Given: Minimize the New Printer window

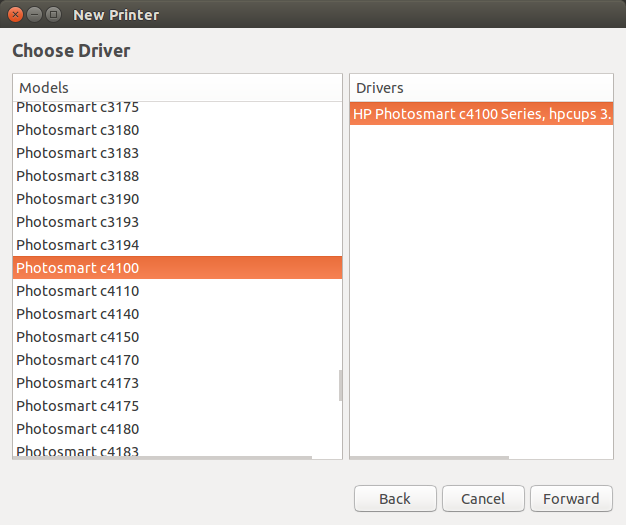Looking at the screenshot, I should pyautogui.click(x=34, y=15).
